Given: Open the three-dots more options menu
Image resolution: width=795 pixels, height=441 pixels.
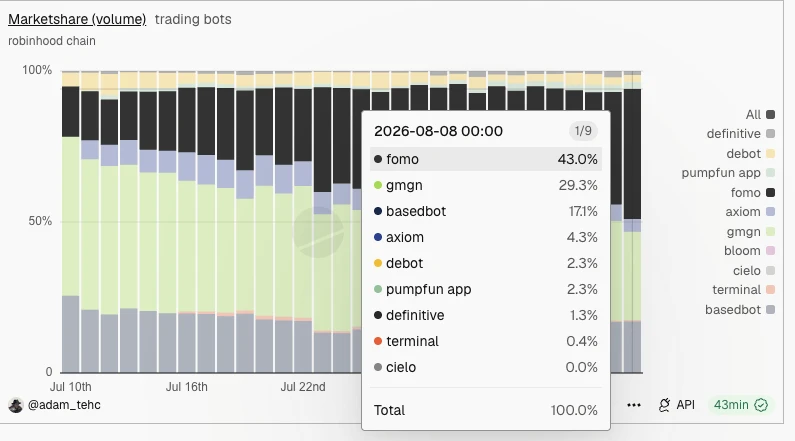Looking at the screenshot, I should coord(634,405).
